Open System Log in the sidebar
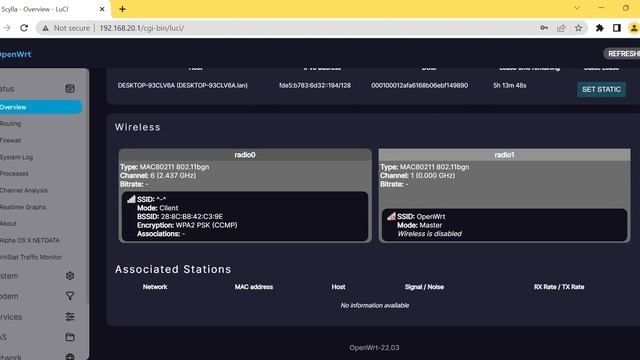 point(16,157)
